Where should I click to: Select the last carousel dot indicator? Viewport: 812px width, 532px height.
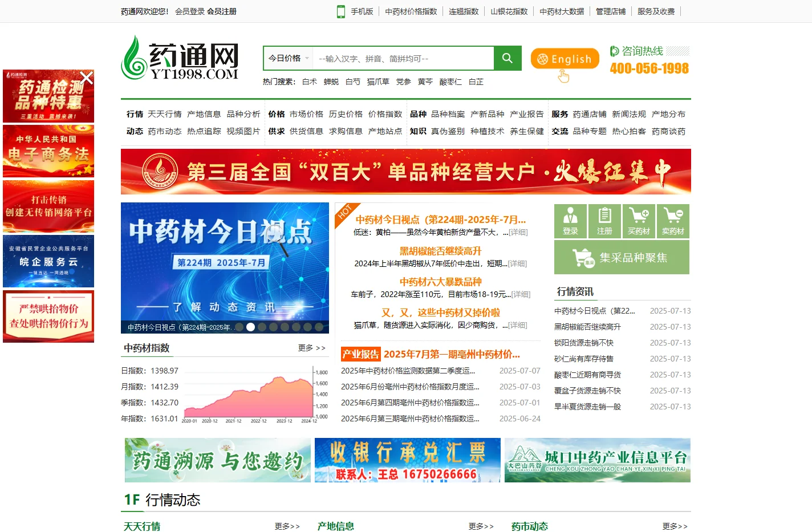click(x=319, y=327)
